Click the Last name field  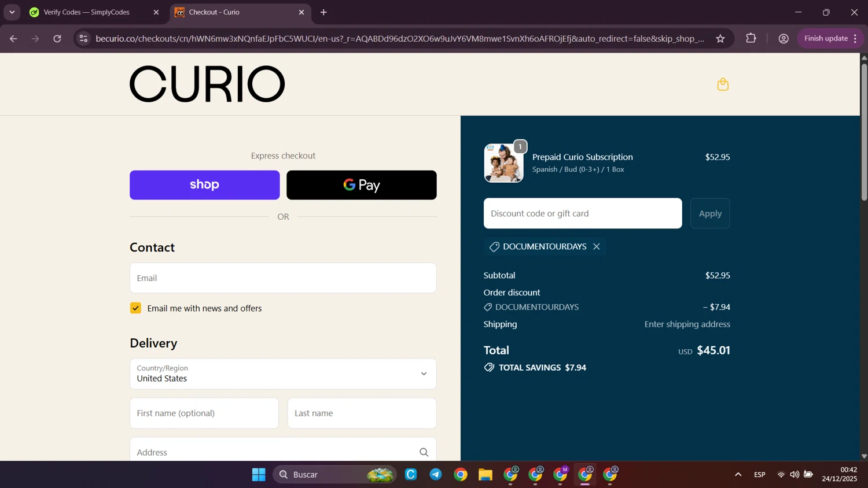362,413
